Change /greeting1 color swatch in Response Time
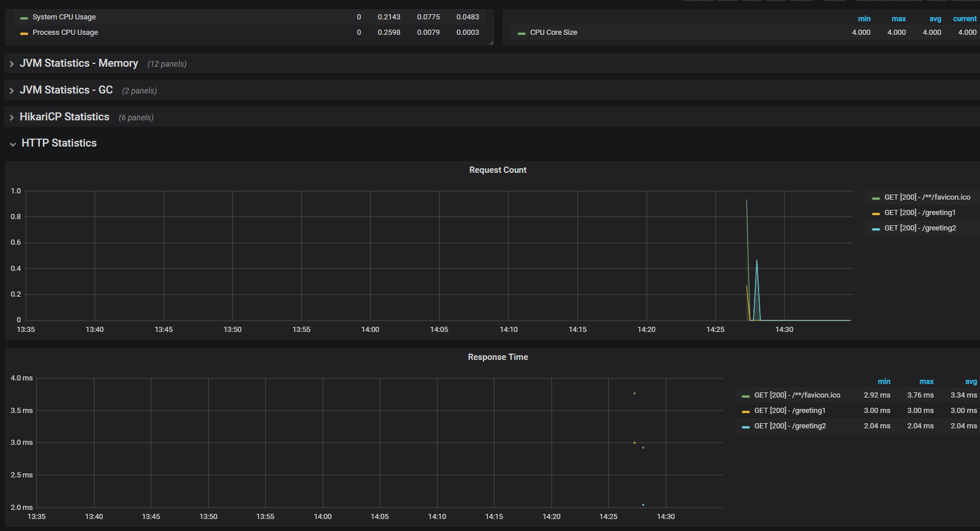The image size is (980, 531). tap(746, 412)
